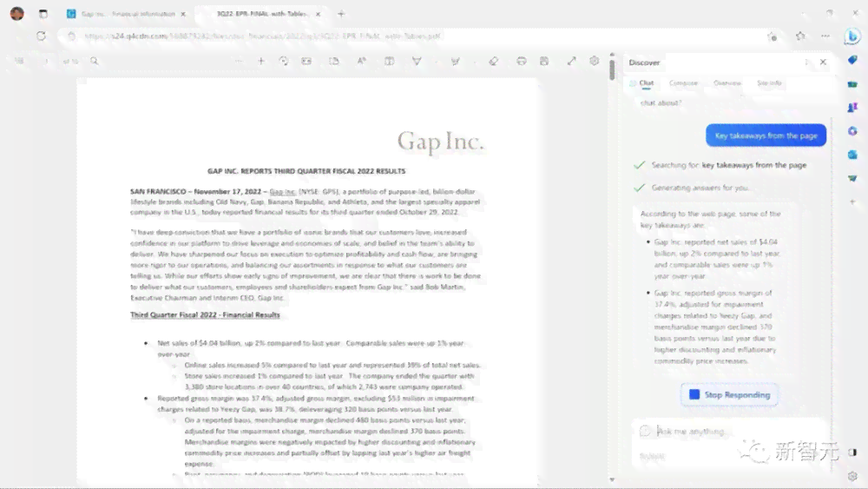Open the Bing Discover sidebar button
The image size is (868, 489).
click(x=852, y=36)
